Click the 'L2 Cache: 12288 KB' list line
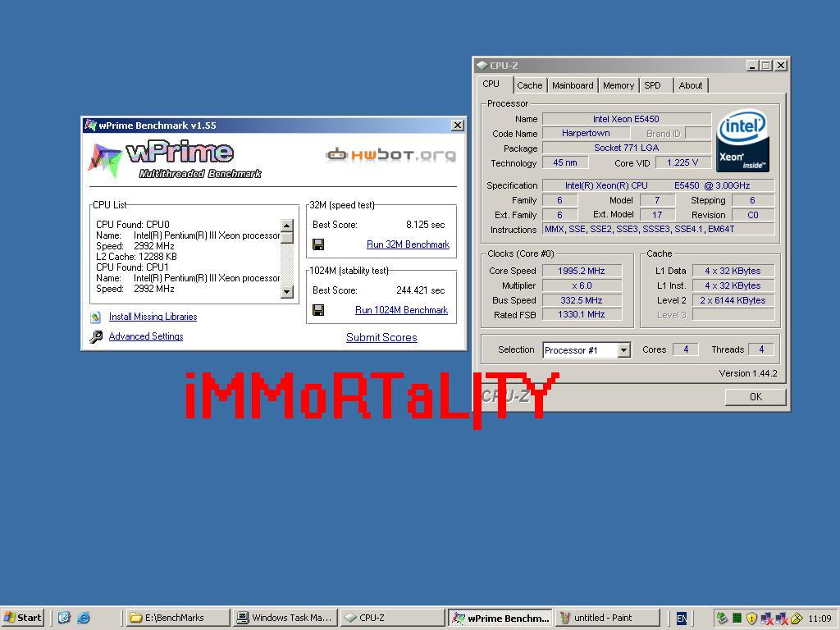The width and height of the screenshot is (840, 630). tap(137, 257)
